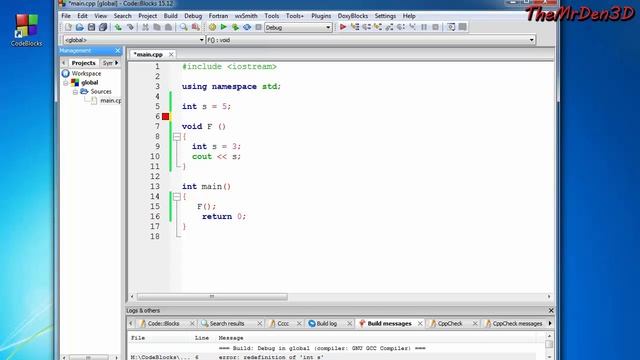The height and width of the screenshot is (360, 640).
Task: Show earlier Management tabs with left arrow
Action: pyautogui.click(x=64, y=63)
